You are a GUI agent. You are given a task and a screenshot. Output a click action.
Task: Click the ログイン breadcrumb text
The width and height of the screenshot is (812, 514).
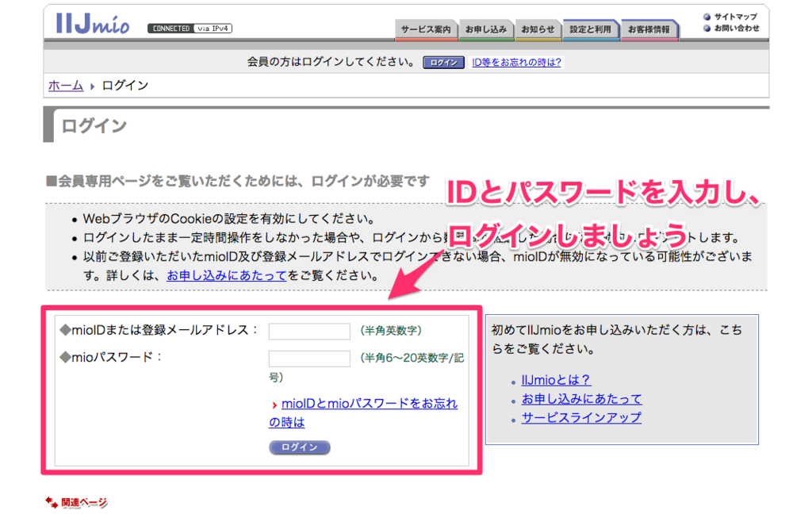124,86
